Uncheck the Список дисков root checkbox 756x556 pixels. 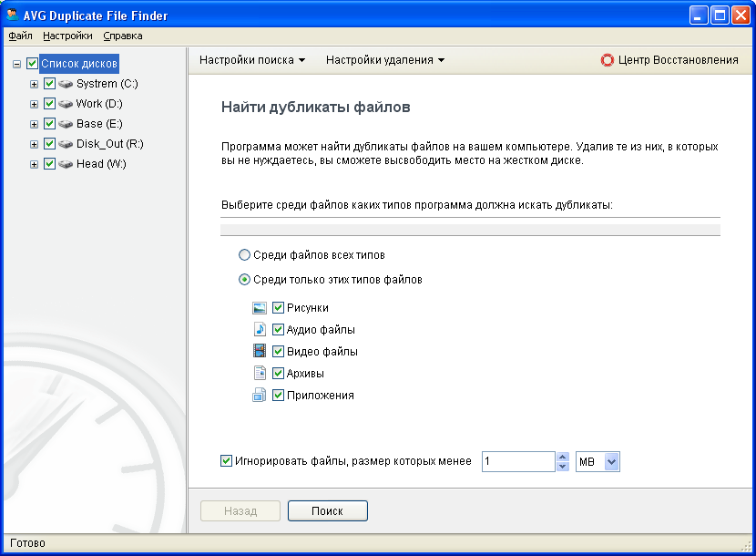(32, 63)
